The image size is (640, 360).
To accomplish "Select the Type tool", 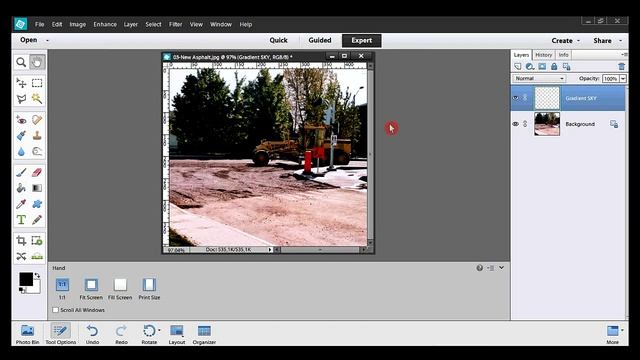I will (x=21, y=220).
